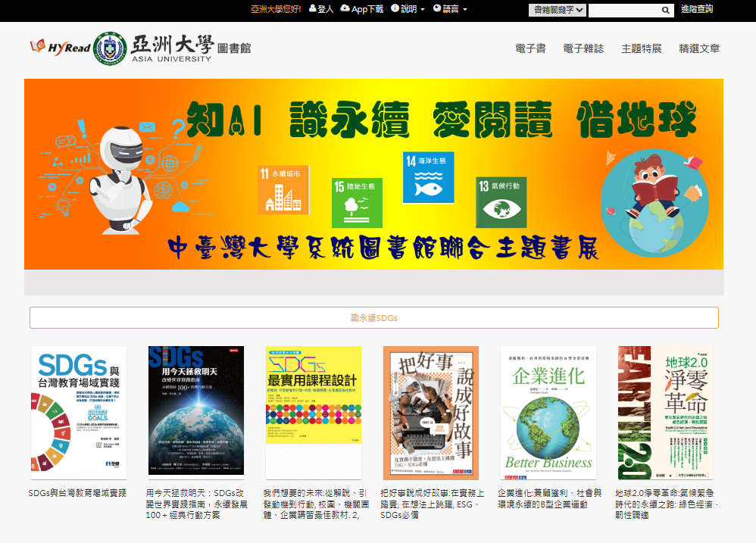The height and width of the screenshot is (543, 756).
Task: Click the SDG 13 氣候行動 icon in banner
Action: (x=501, y=202)
